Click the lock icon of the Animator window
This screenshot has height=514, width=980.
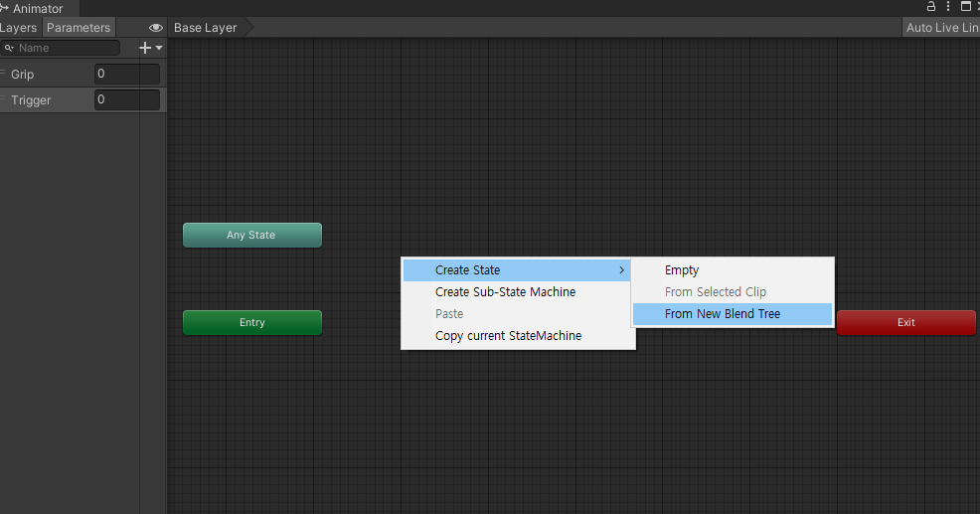click(930, 6)
